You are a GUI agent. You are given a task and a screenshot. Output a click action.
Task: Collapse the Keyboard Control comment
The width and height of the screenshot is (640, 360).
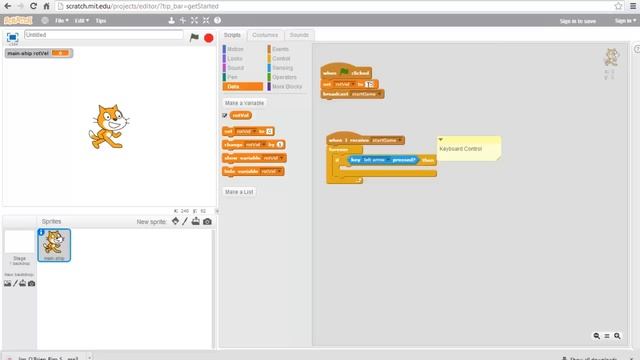(441, 140)
